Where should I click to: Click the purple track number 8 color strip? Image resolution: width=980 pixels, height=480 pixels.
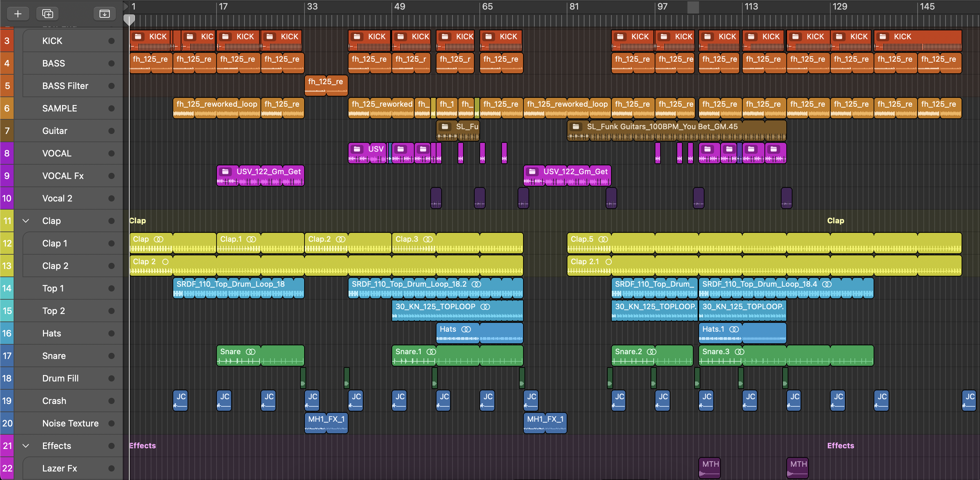(7, 153)
